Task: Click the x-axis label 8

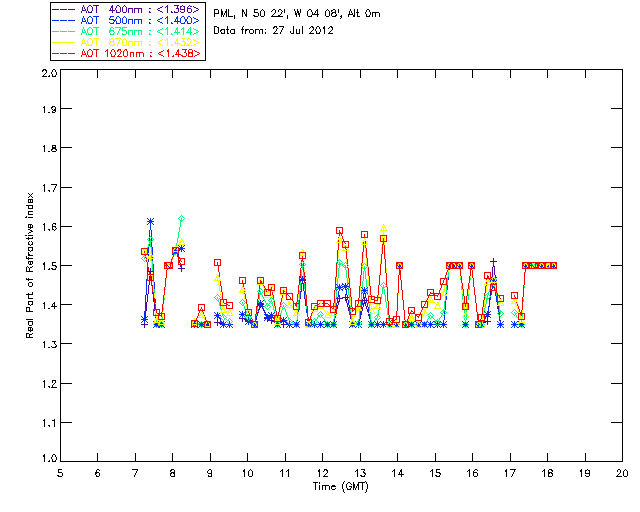Action: coord(173,473)
